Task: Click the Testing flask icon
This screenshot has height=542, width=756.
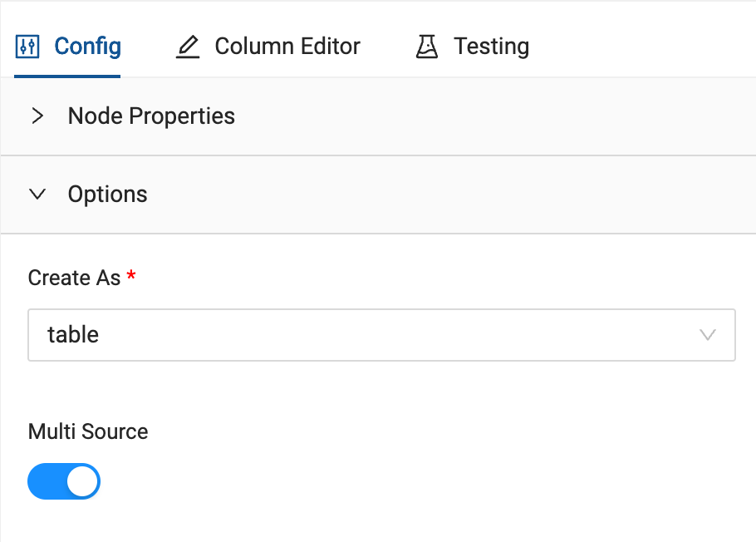Action: tap(427, 47)
